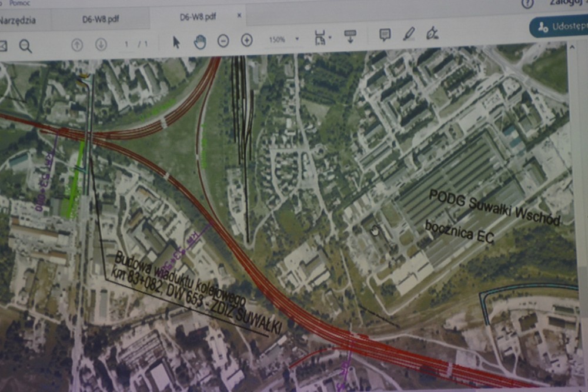Open the sign document tool
Image resolution: width=588 pixels, height=392 pixels.
click(433, 32)
